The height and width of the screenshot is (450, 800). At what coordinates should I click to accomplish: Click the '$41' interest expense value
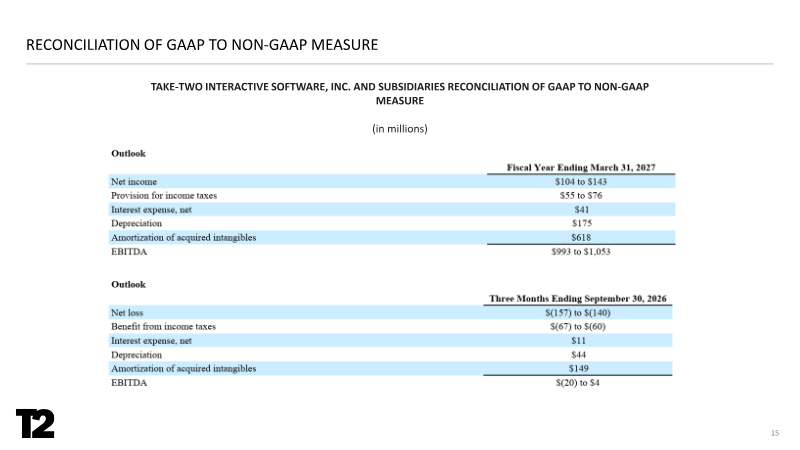coord(581,210)
